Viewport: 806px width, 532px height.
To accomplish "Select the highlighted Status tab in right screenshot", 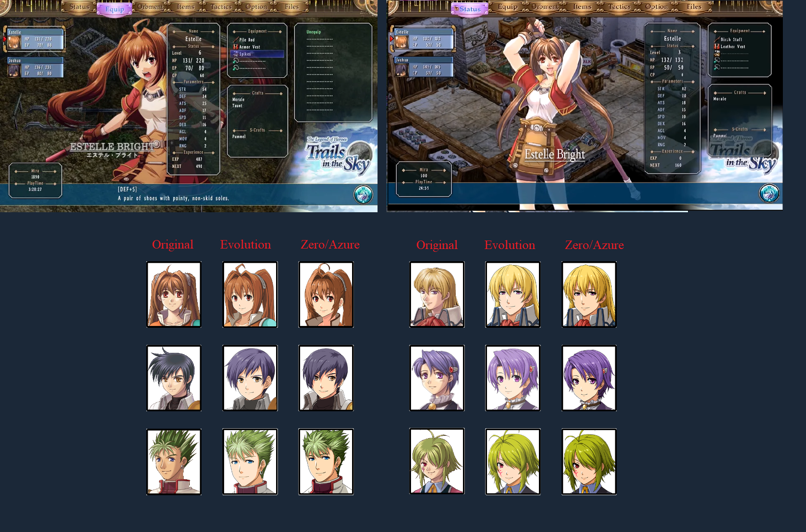I will (x=470, y=9).
